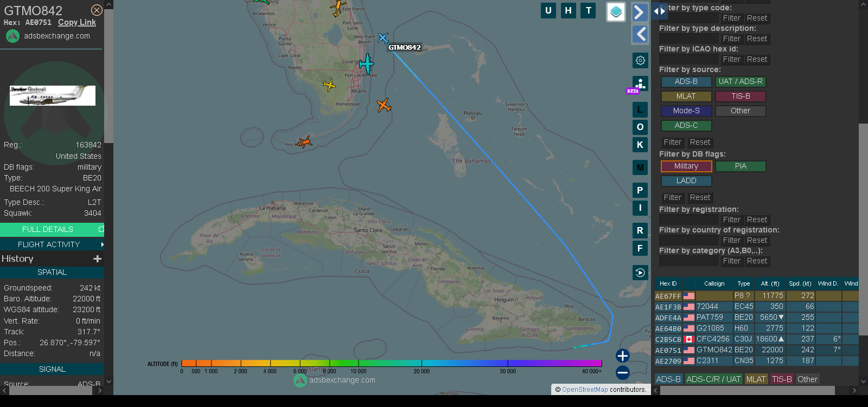
Task: Open the beta stats icon
Action: (639, 85)
